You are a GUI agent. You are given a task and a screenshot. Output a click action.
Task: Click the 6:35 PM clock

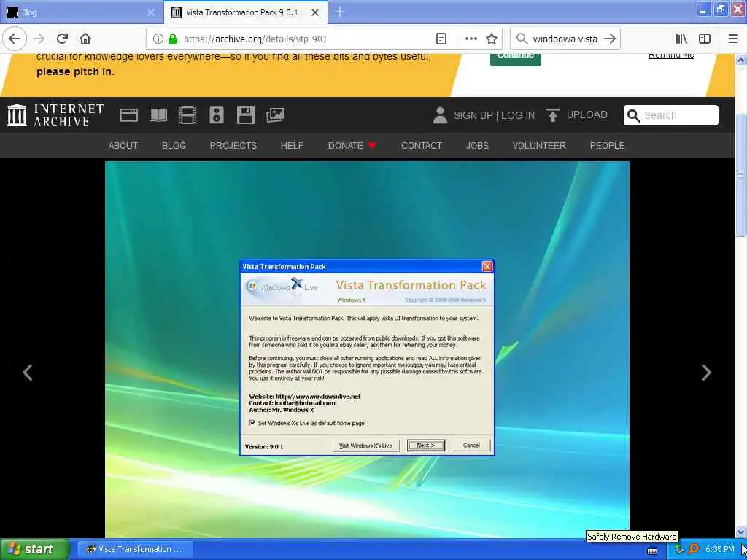click(720, 549)
